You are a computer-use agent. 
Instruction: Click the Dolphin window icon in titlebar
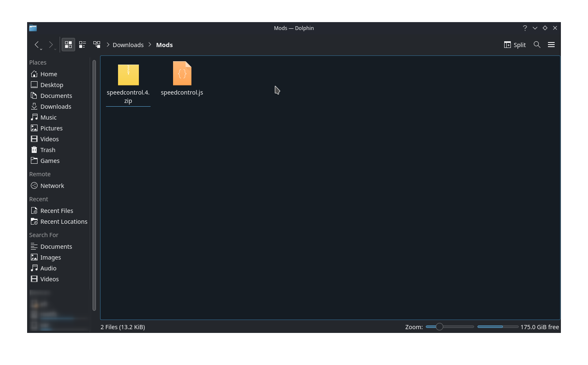(x=33, y=28)
